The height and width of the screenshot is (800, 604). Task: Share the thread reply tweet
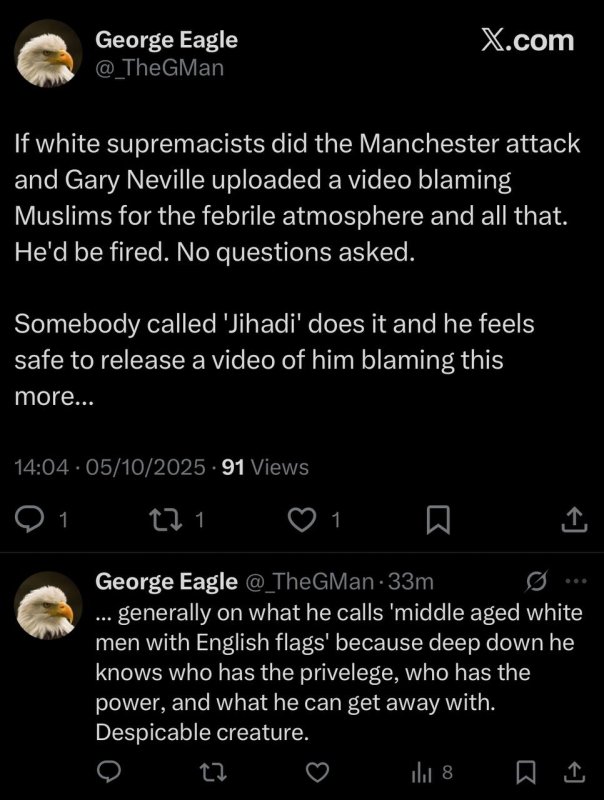(574, 770)
